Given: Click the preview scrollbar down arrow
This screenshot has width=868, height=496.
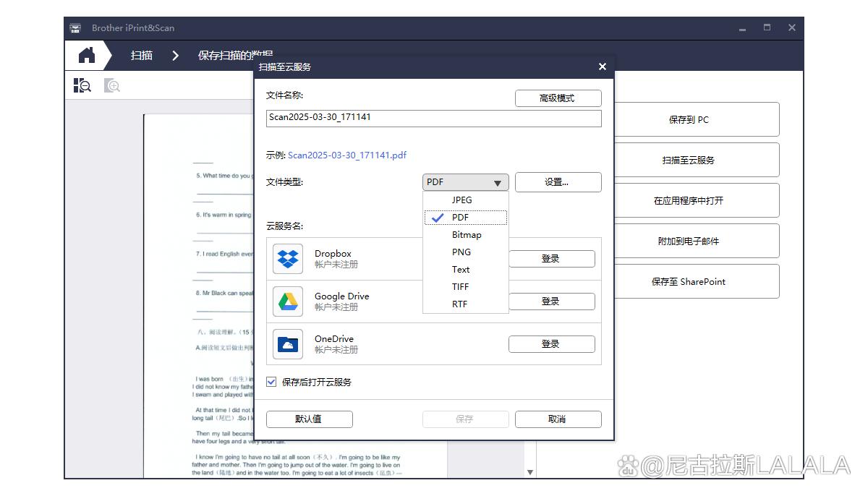Looking at the screenshot, I should (x=530, y=472).
